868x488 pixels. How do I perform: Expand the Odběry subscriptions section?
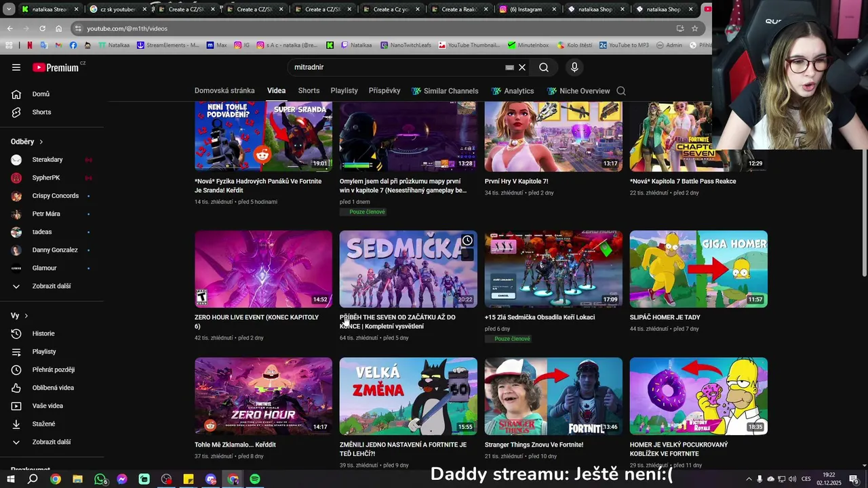[x=27, y=142]
